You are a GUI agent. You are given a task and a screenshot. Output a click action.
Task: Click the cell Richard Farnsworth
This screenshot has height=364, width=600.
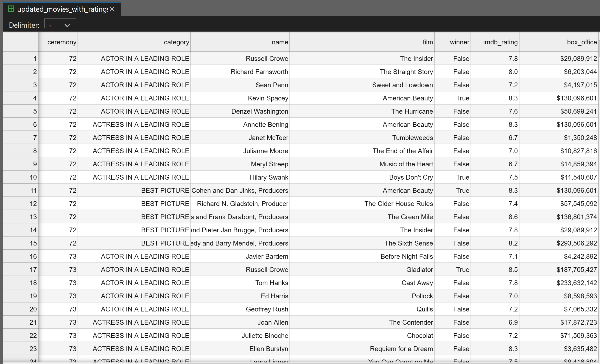(240, 72)
